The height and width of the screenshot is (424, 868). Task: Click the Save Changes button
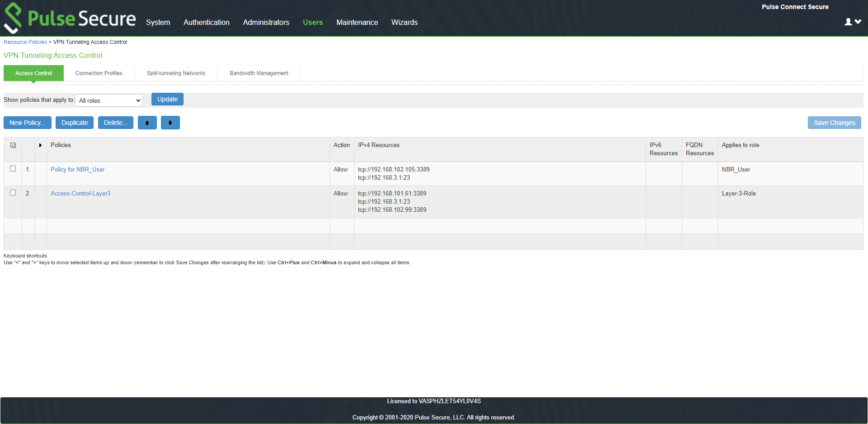835,123
